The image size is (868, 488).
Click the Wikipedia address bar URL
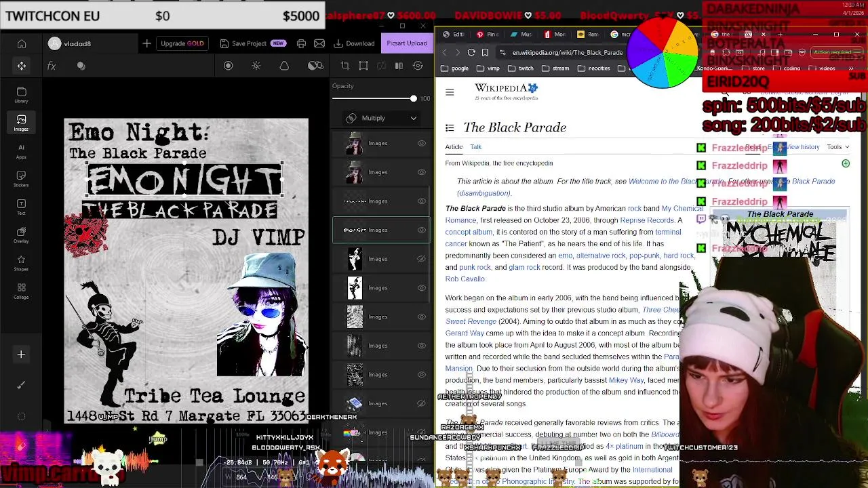(x=568, y=52)
